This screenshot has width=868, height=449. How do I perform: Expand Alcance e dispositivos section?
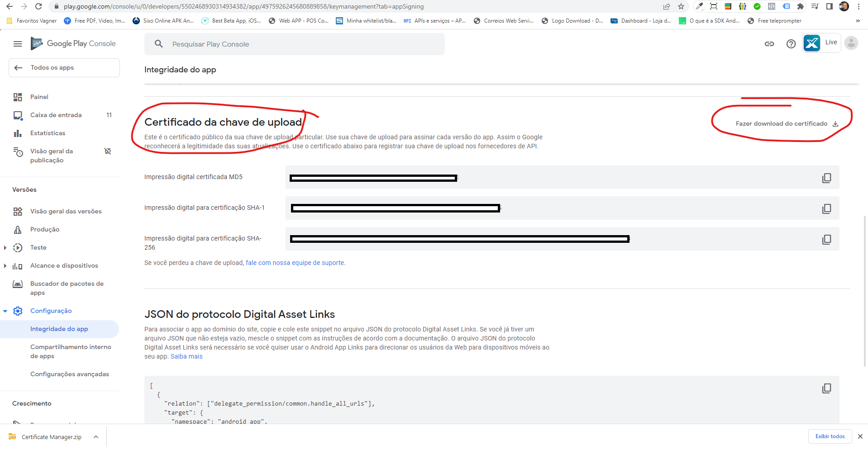pyautogui.click(x=5, y=266)
